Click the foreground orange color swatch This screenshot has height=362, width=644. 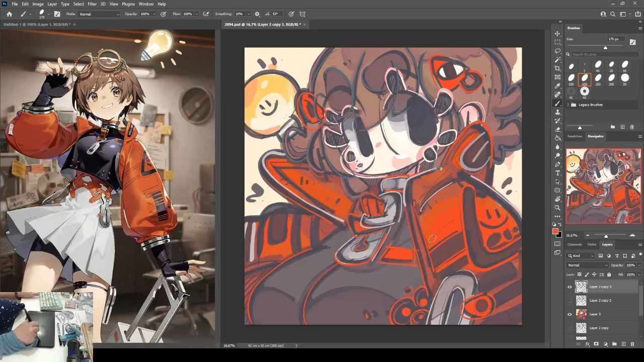[x=555, y=231]
